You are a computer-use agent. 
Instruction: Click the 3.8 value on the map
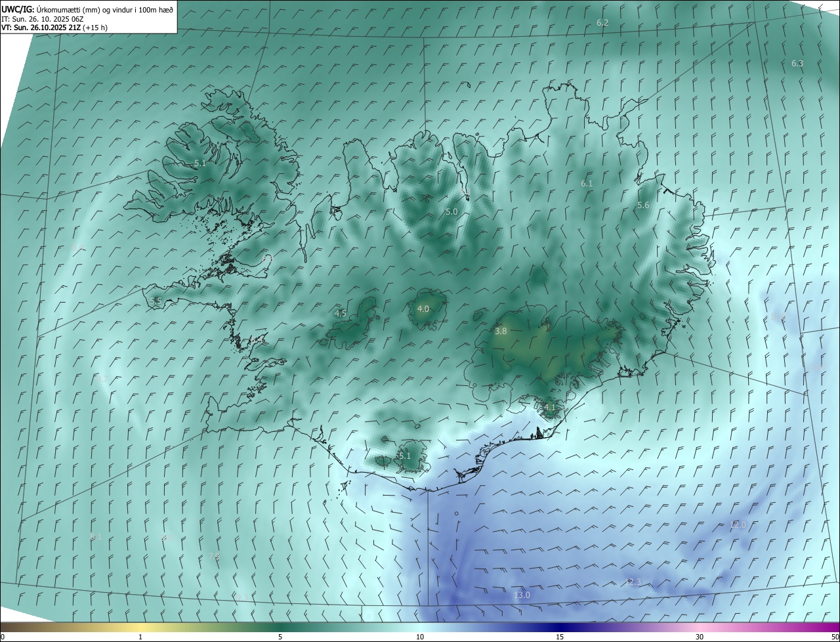pos(501,332)
